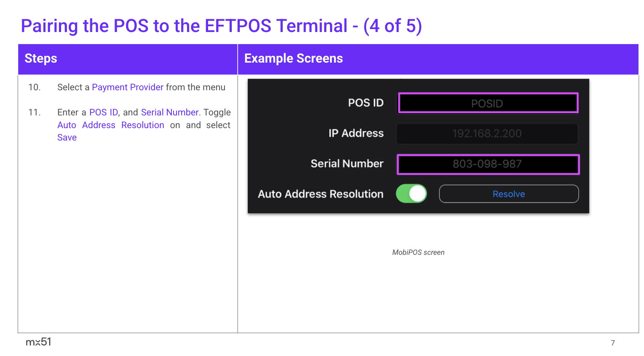This screenshot has width=644, height=356.
Task: Click the MobiPOS screen caption
Action: (418, 253)
